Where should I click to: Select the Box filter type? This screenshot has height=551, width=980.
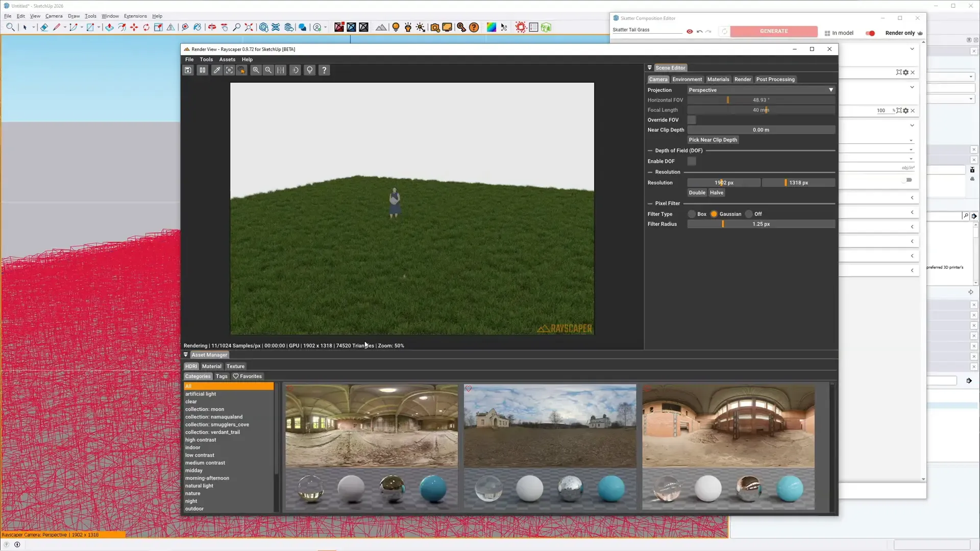point(692,214)
